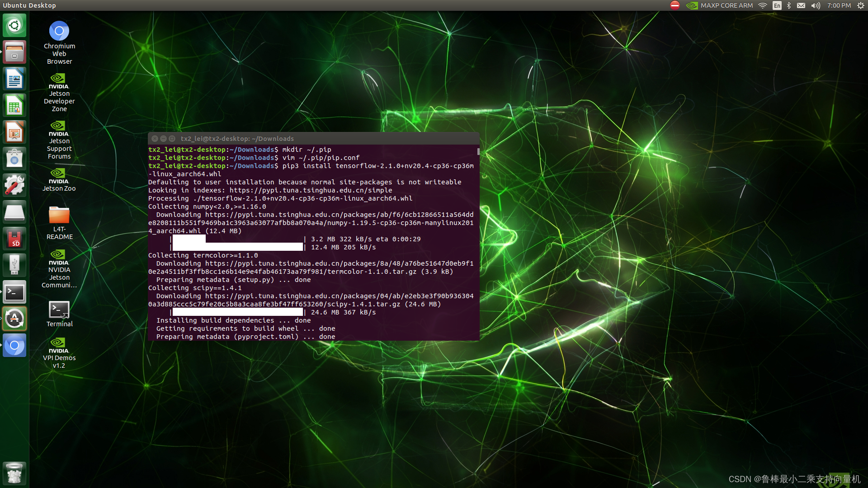
Task: Open Ubuntu Dash search launcher
Action: click(x=14, y=25)
